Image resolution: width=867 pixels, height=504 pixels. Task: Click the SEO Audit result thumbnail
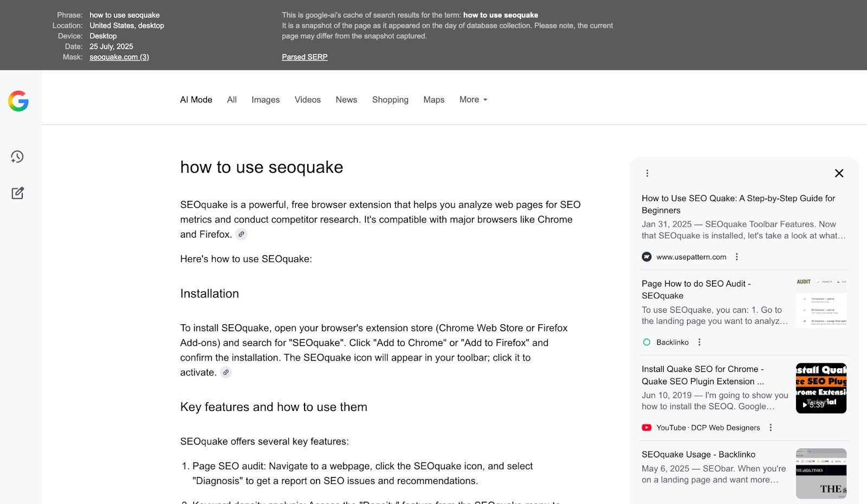(821, 303)
